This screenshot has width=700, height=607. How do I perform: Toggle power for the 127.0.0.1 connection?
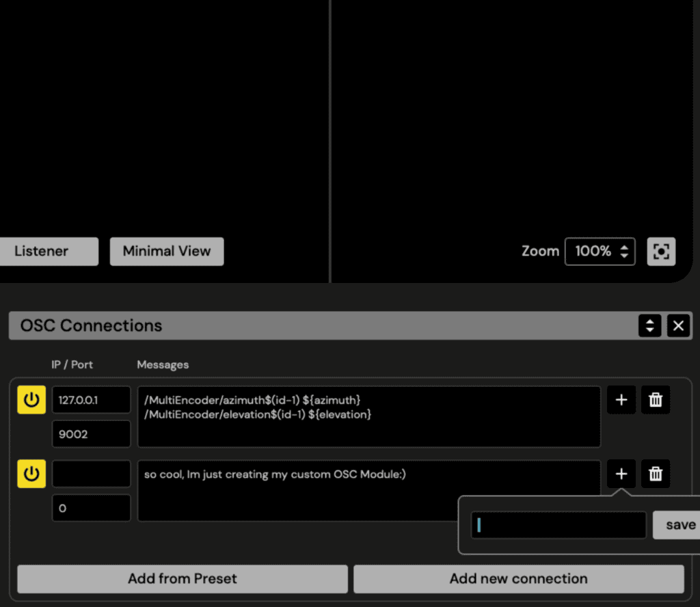click(31, 399)
